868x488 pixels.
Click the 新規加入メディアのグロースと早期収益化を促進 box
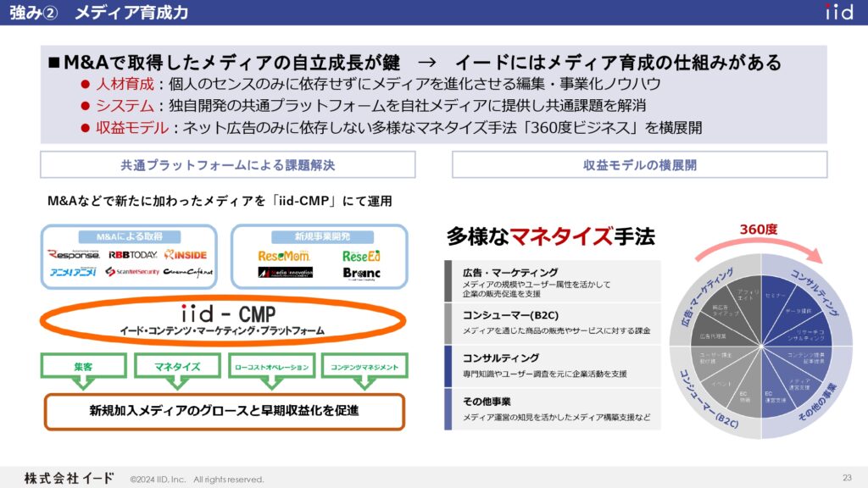click(x=224, y=411)
